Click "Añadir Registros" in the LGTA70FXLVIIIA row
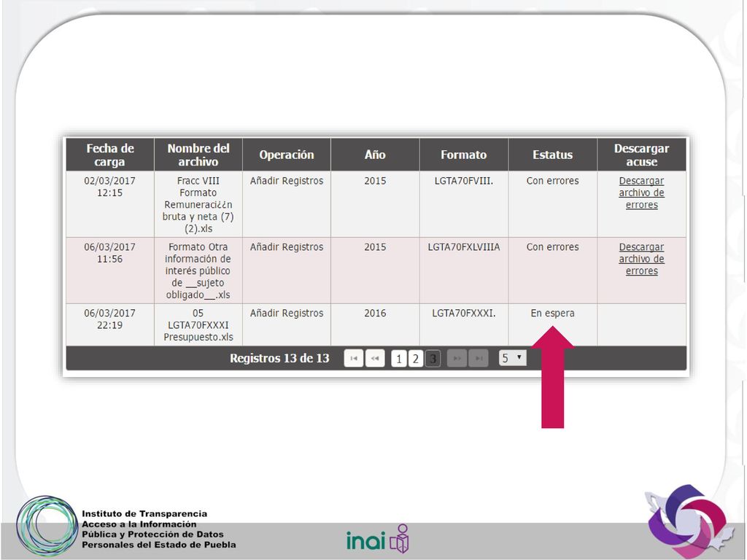Viewport: 747px width, 560px height. [286, 247]
